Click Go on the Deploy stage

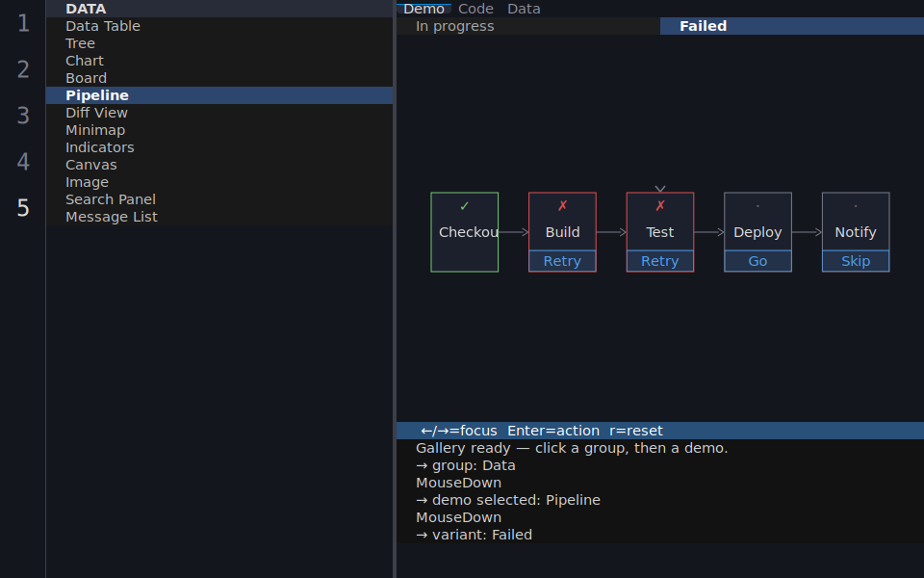tap(757, 261)
